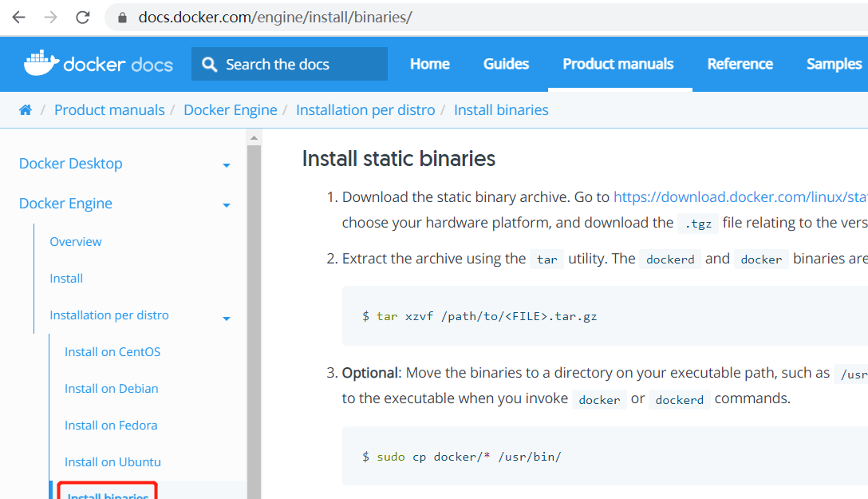Open the Reference nav item
The height and width of the screenshot is (499, 868).
pyautogui.click(x=740, y=64)
